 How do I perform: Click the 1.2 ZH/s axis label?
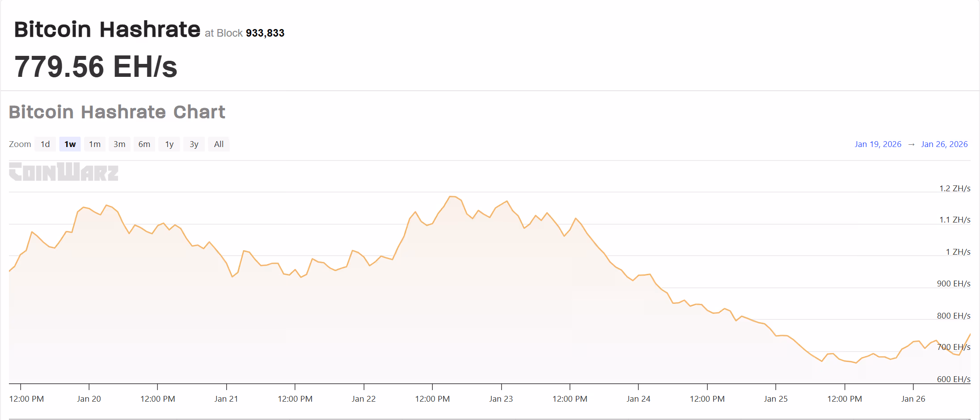955,189
